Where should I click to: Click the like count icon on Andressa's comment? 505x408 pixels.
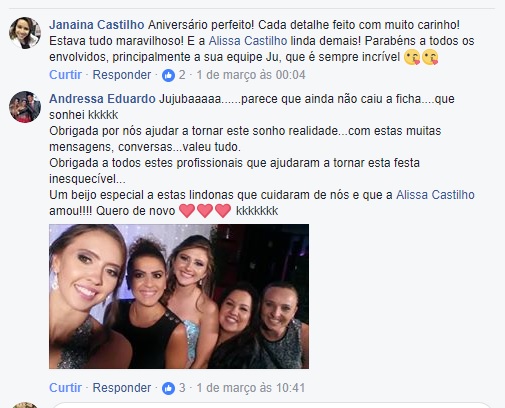(168, 388)
